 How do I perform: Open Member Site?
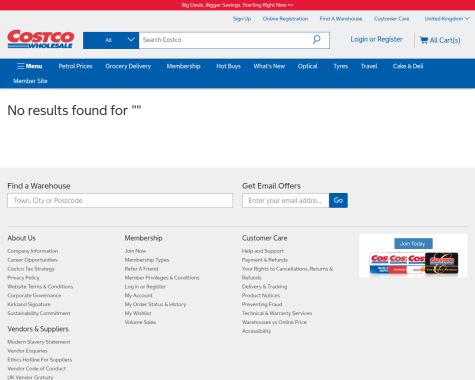click(30, 81)
